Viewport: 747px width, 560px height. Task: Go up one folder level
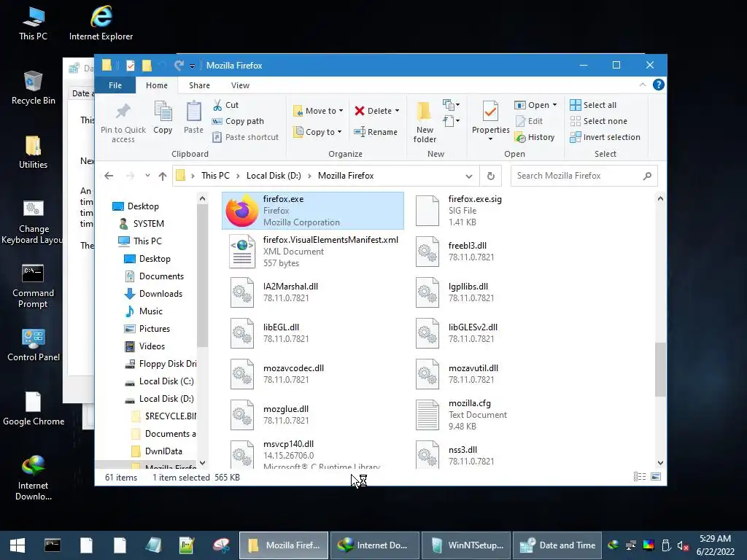163,176
